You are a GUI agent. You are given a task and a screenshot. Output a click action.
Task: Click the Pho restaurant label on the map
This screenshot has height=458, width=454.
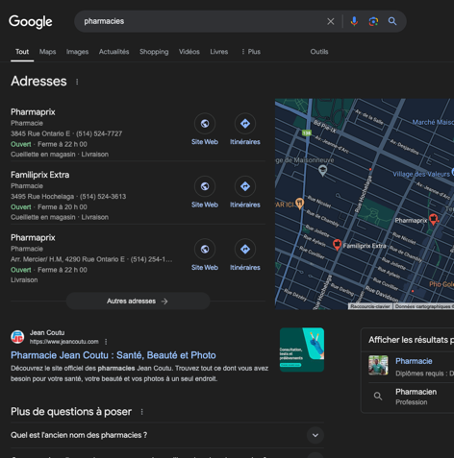point(441,284)
